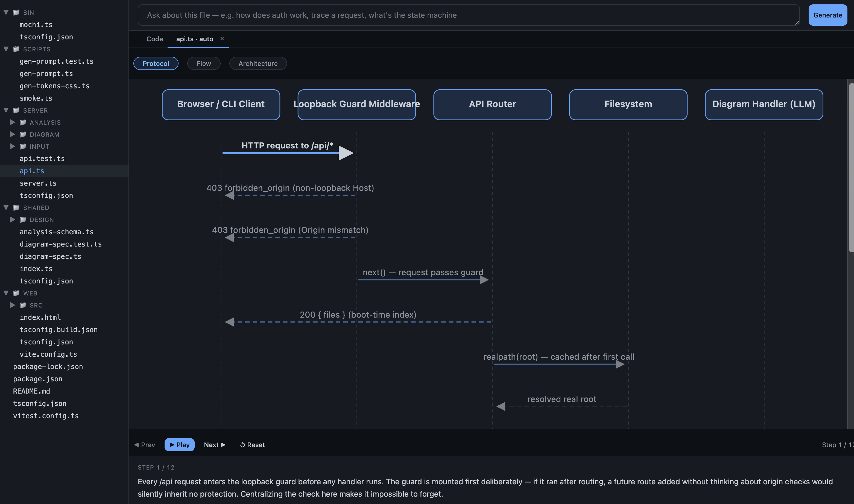Open package-lock.json file
The width and height of the screenshot is (854, 504).
pyautogui.click(x=48, y=367)
